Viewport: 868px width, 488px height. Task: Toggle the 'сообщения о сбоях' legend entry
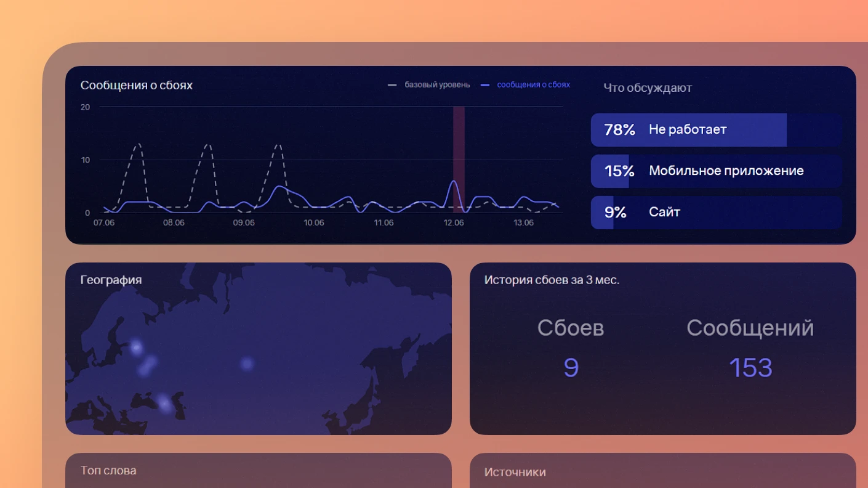tap(525, 85)
